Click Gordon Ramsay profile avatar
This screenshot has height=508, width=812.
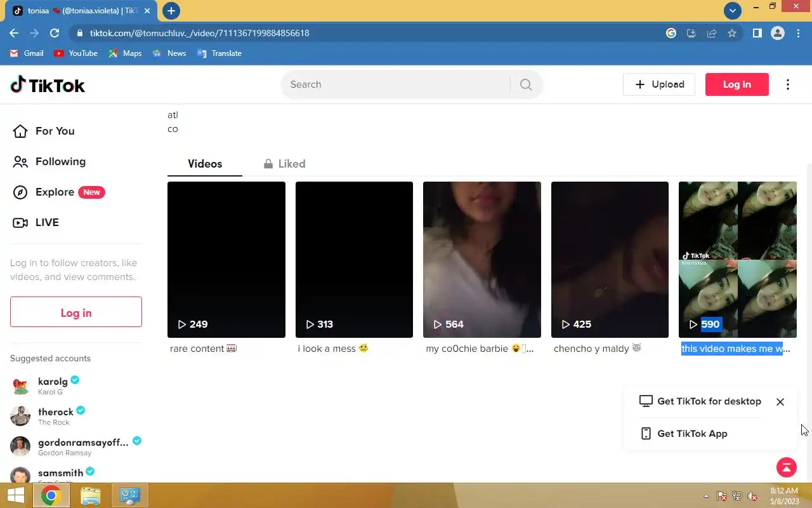(x=20, y=447)
